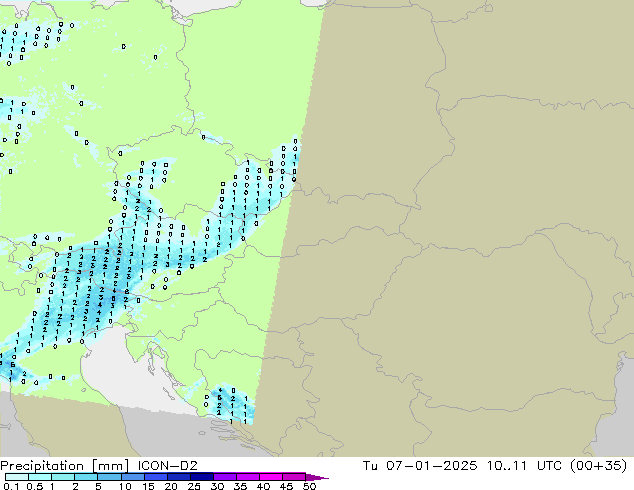Click the 'ICON-D2' model name label
This screenshot has height=490, width=634.
click(167, 466)
